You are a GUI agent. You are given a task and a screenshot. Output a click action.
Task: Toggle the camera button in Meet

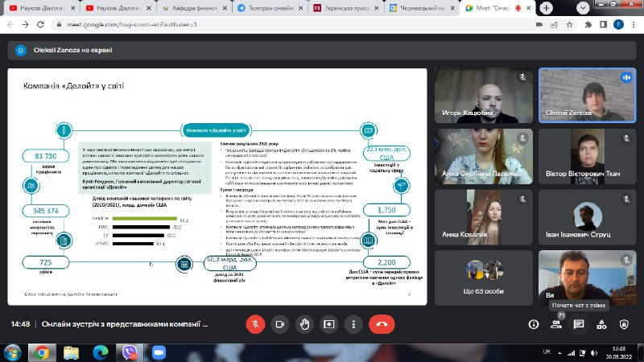pos(279,324)
